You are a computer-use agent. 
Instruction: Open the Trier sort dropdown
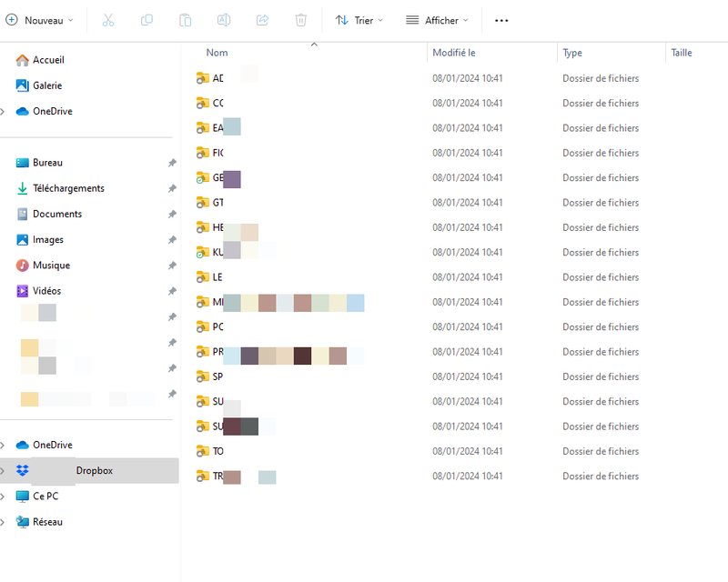click(359, 20)
